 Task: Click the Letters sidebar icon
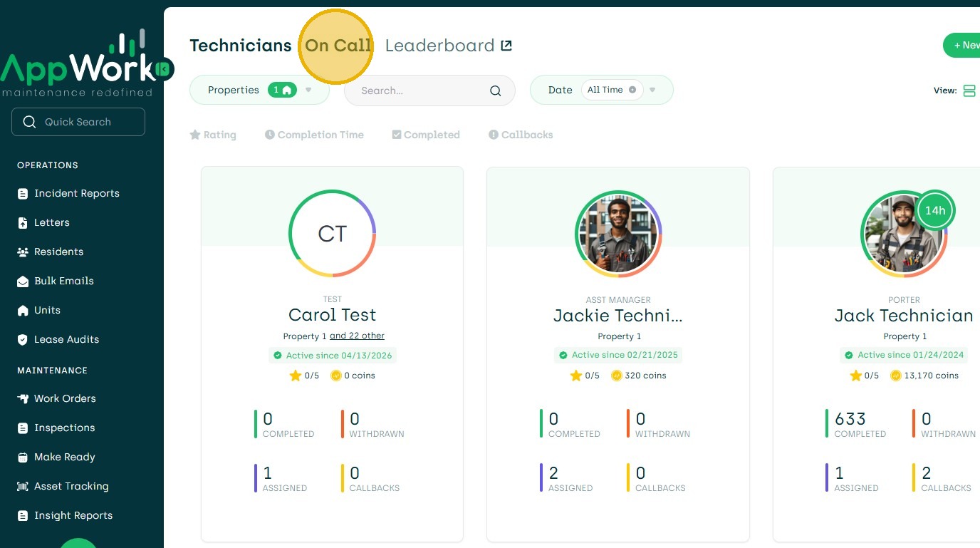[23, 223]
